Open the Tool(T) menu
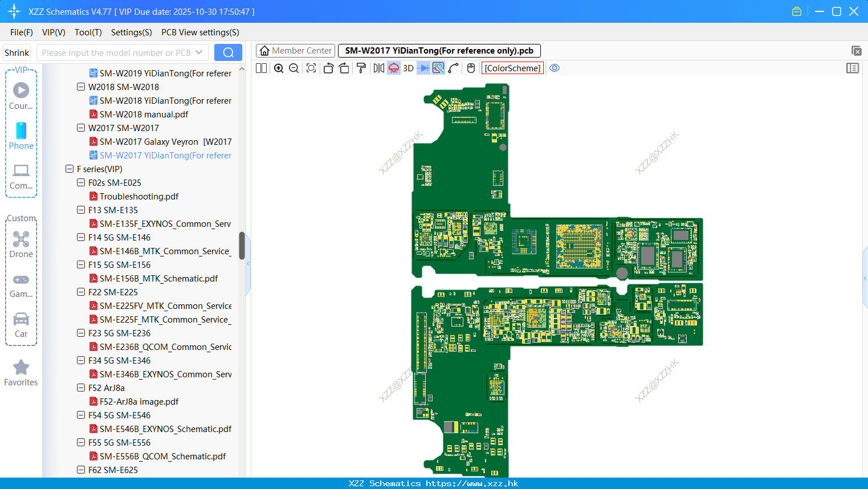Image resolution: width=868 pixels, height=489 pixels. [88, 32]
